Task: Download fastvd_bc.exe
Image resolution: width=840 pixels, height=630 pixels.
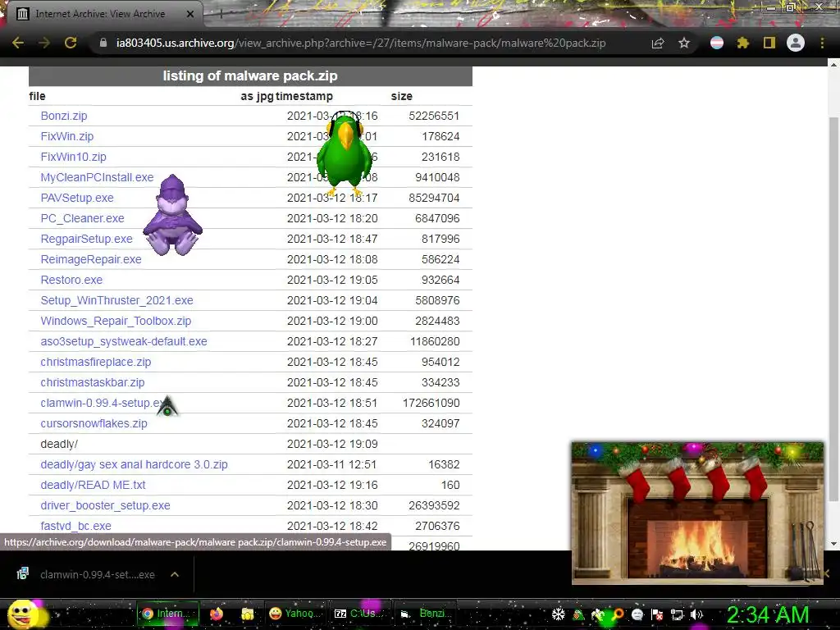Action: (76, 526)
